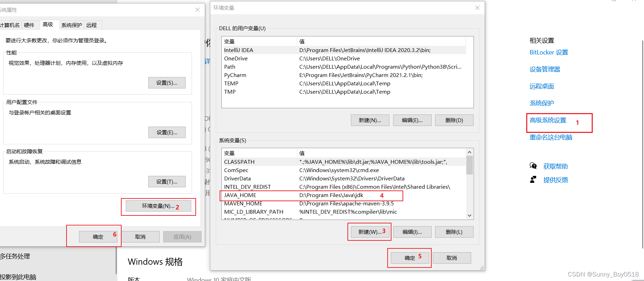This screenshot has width=644, height=281.
Task: Close the 系统属性 dialog
Action: click(x=197, y=10)
